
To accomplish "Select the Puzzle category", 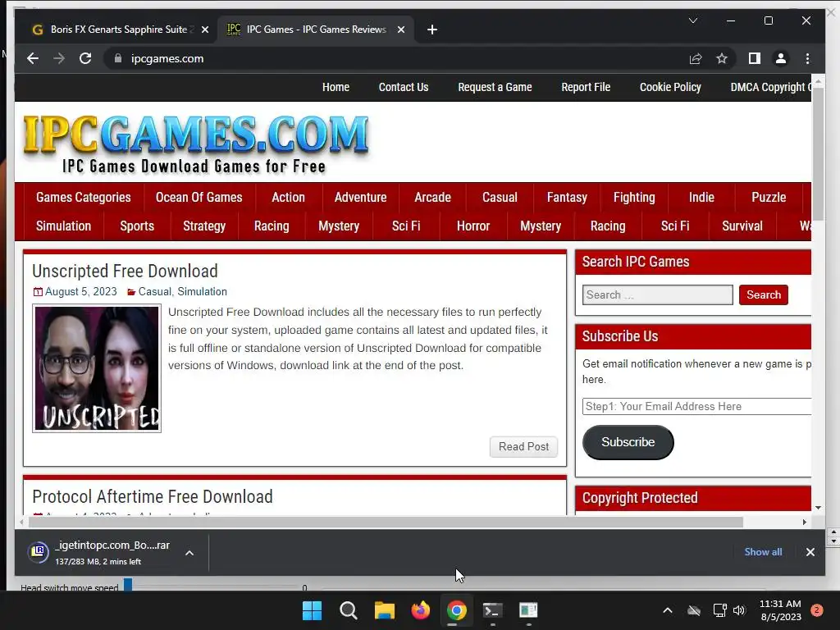I will (768, 197).
